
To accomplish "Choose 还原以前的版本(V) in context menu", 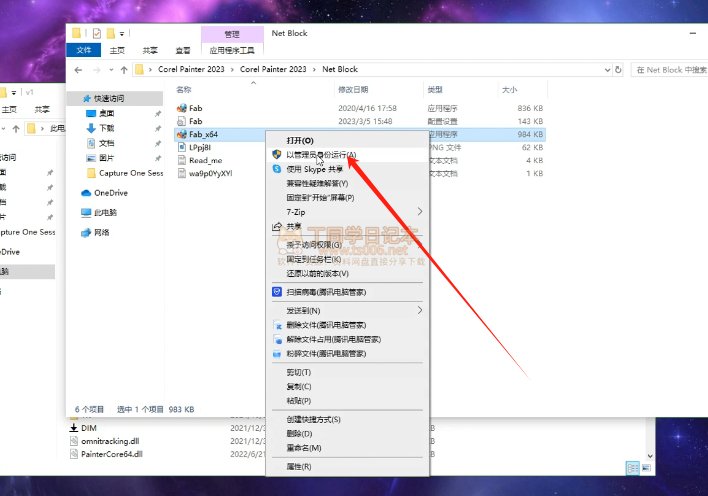I will (347, 274).
